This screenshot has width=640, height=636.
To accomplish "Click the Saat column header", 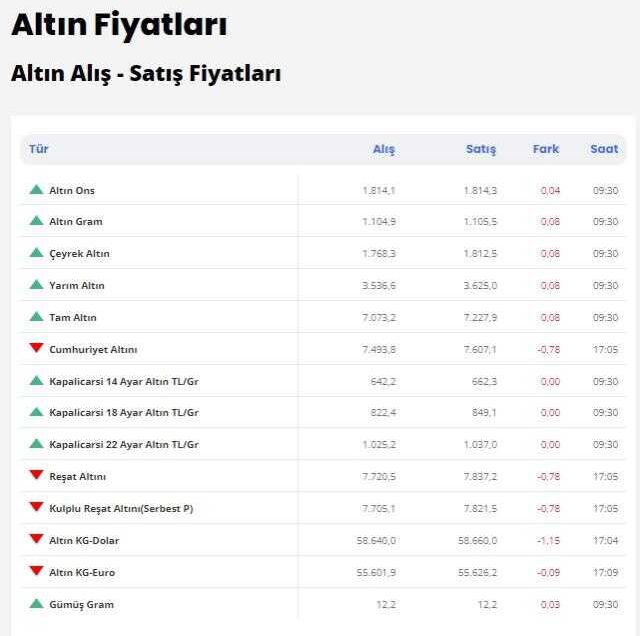I will pos(604,149).
